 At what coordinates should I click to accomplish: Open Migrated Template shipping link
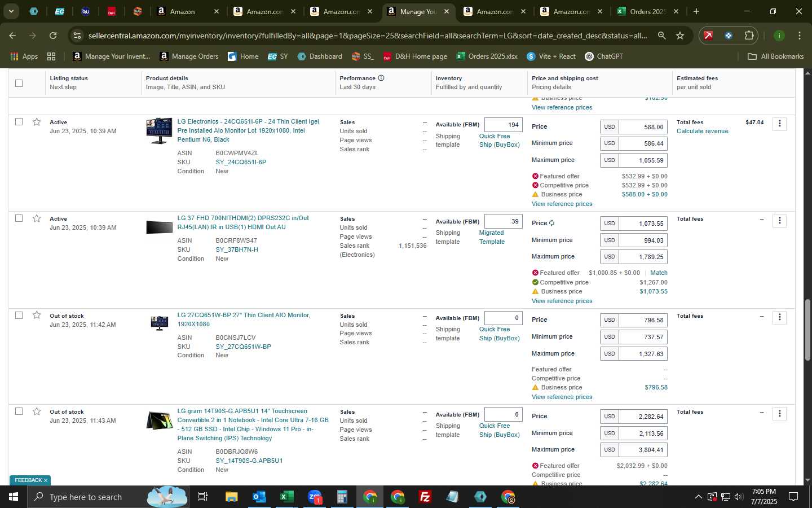click(x=492, y=237)
